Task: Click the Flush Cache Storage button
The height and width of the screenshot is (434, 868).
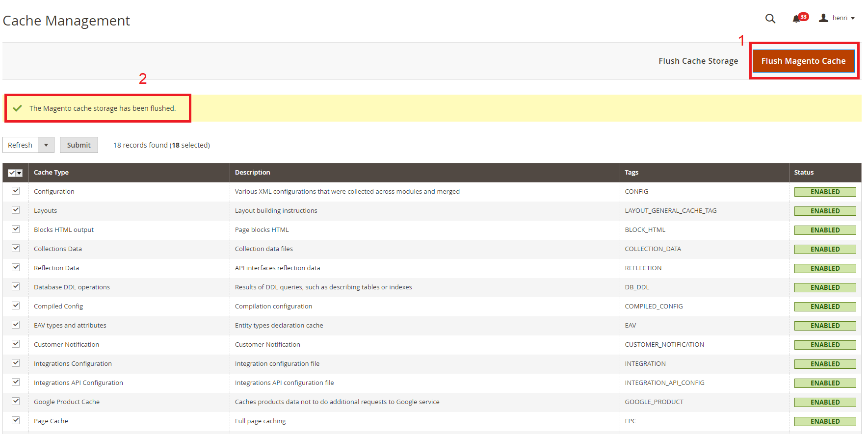Action: pos(698,61)
